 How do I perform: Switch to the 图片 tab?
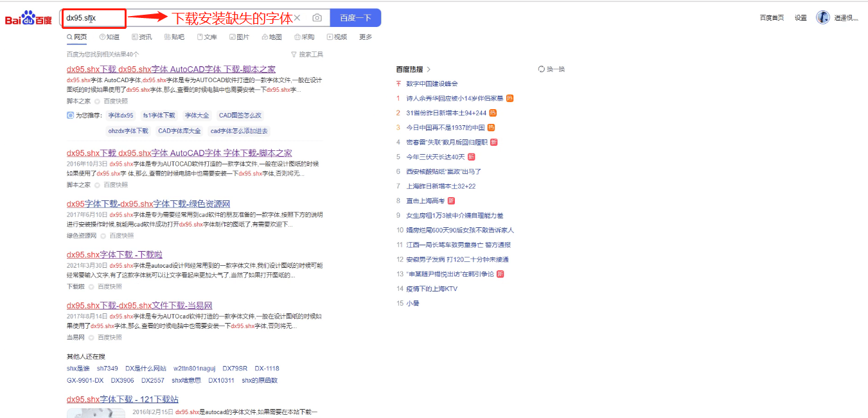tap(239, 37)
